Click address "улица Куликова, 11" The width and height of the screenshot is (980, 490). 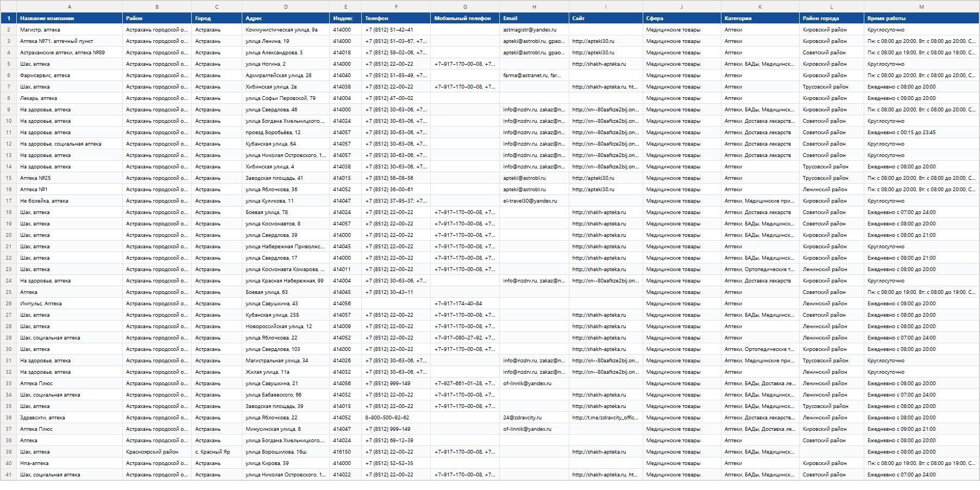click(286, 201)
